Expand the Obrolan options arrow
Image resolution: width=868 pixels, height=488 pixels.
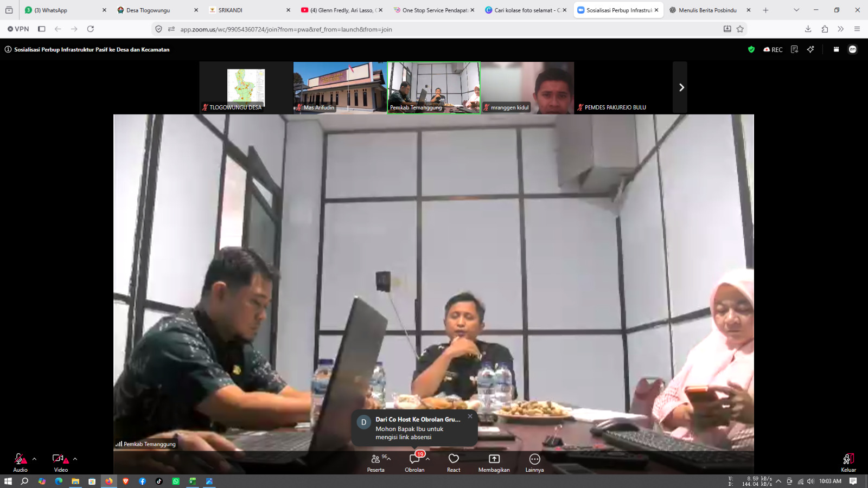427,459
